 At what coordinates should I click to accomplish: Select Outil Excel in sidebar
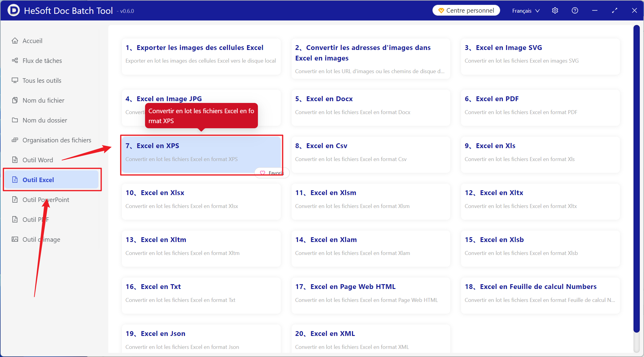pos(52,180)
